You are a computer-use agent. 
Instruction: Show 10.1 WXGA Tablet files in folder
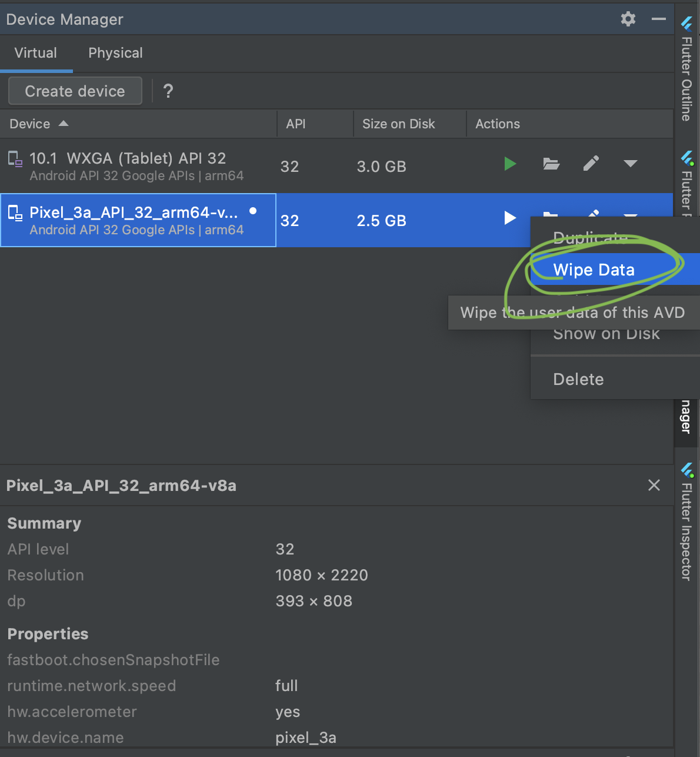[x=551, y=164]
